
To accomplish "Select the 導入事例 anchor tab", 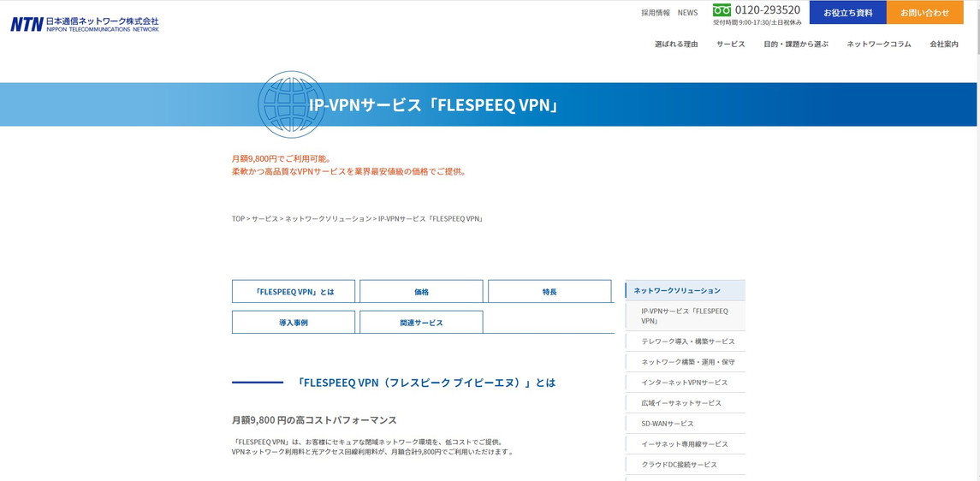I will coord(293,323).
